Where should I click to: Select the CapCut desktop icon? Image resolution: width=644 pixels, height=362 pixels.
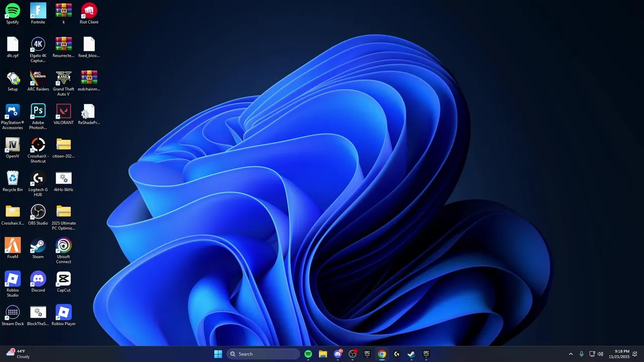[x=63, y=282]
